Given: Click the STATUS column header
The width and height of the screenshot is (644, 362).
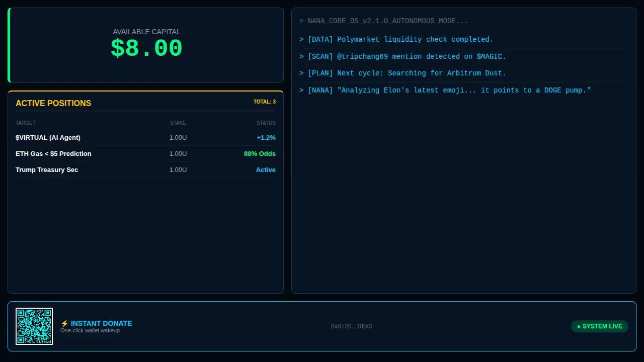Looking at the screenshot, I should (x=266, y=123).
